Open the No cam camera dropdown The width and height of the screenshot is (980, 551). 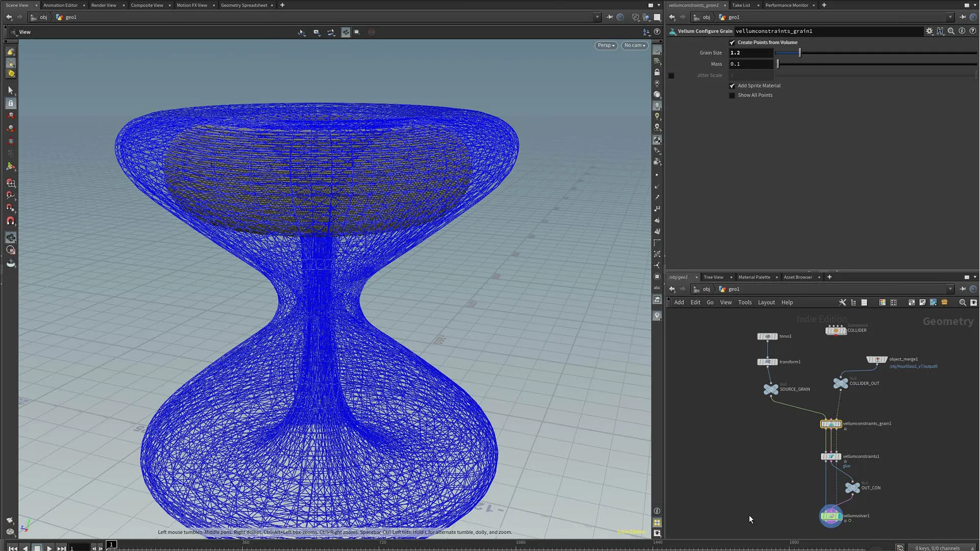click(x=634, y=45)
